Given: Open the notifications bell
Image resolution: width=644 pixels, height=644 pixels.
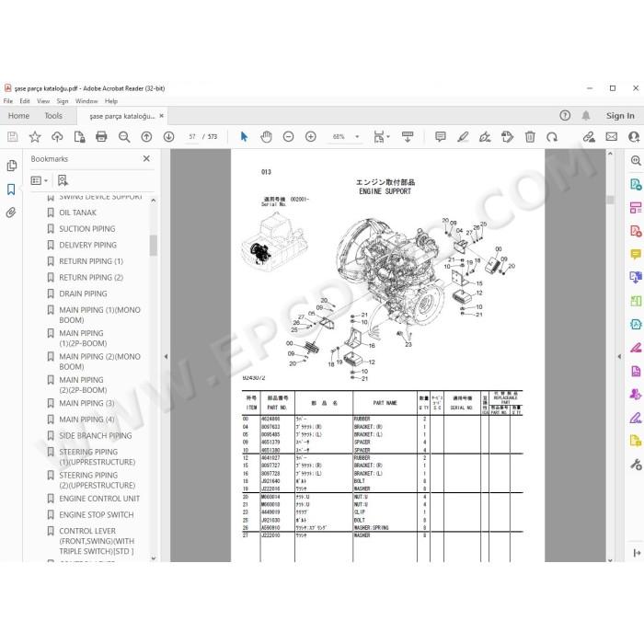Looking at the screenshot, I should [x=586, y=116].
